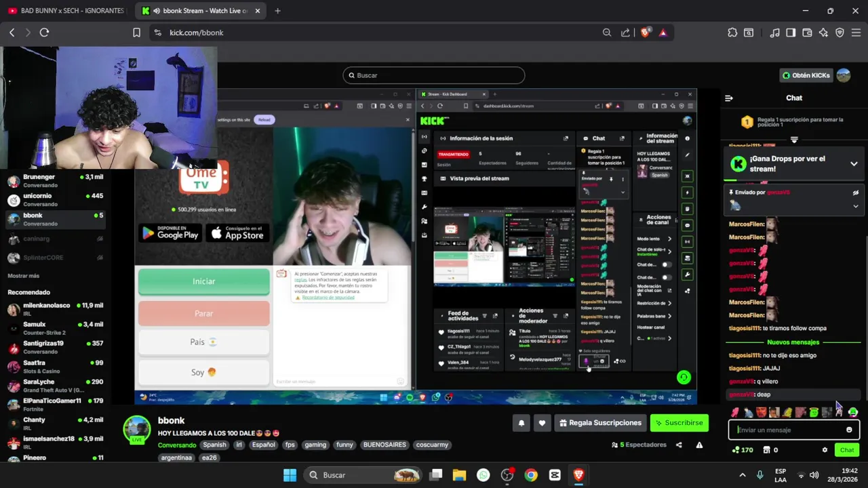Click Nuevos mensajes divider in chat
The width and height of the screenshot is (868, 488).
click(793, 342)
